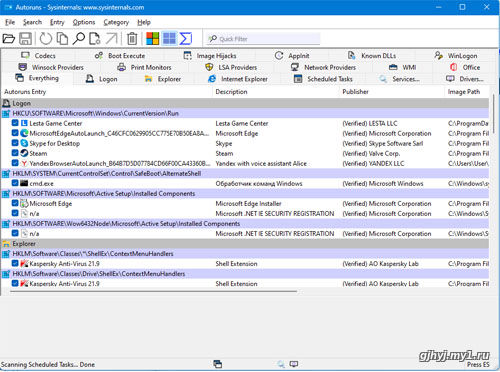Switch to the WMI tab
This screenshot has width=500, height=372.
click(403, 67)
